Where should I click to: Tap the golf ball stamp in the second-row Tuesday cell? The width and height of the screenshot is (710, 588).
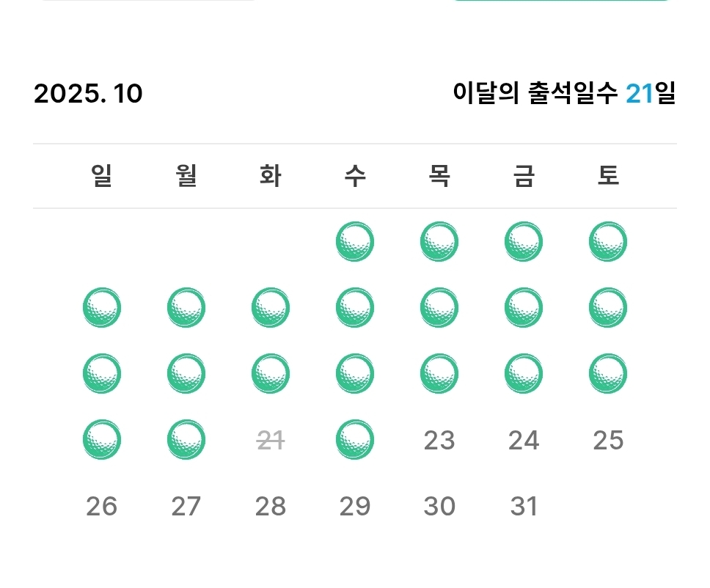click(271, 308)
